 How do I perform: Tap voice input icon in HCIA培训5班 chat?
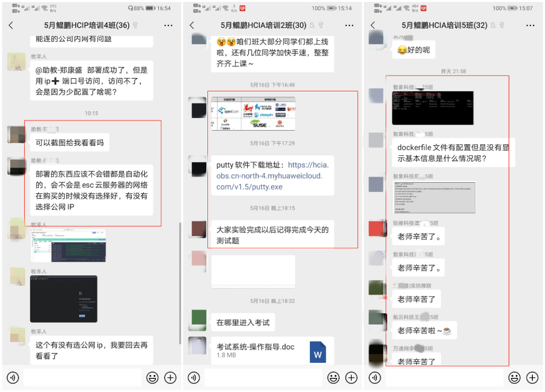coord(375,377)
